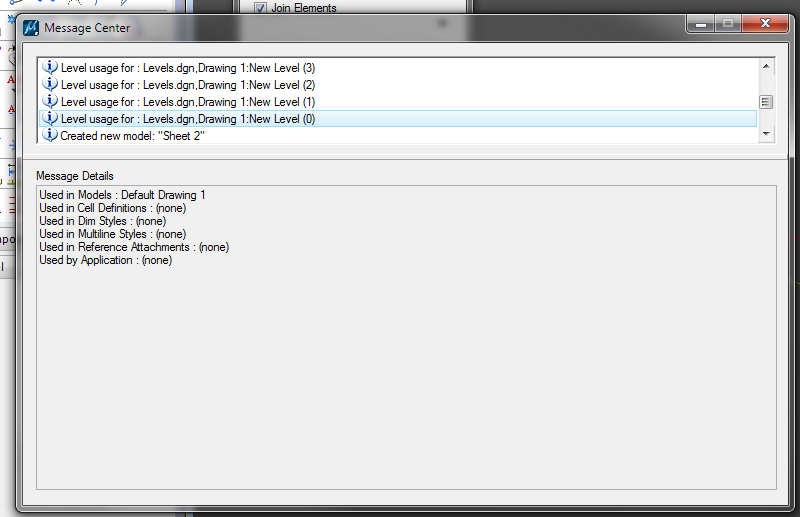800x517 pixels.
Task: Click the Message Center title bar text
Action: (x=87, y=28)
